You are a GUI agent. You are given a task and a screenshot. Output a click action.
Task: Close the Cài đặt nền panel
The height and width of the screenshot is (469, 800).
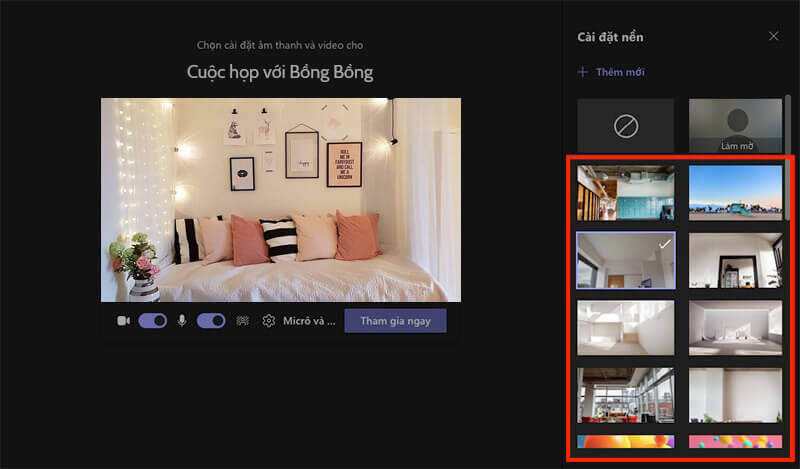pyautogui.click(x=773, y=36)
